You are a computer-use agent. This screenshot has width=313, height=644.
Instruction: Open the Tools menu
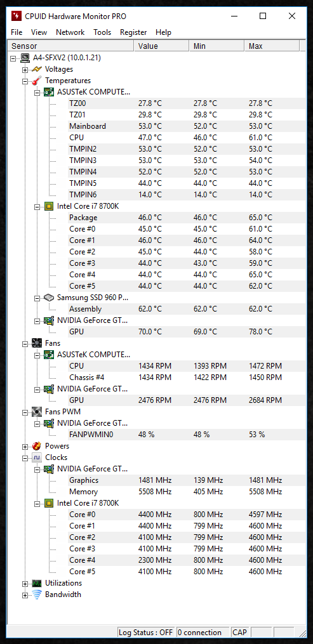tap(102, 32)
